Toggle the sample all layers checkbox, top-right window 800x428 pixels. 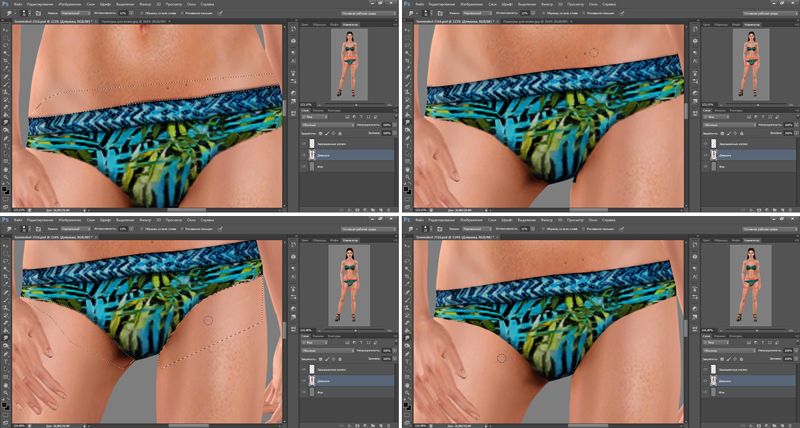pos(544,13)
